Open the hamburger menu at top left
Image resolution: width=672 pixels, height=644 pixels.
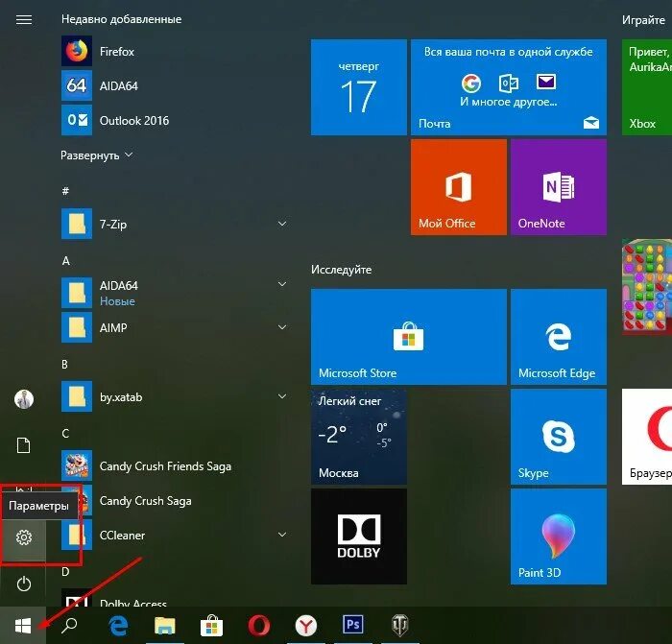pyautogui.click(x=24, y=20)
